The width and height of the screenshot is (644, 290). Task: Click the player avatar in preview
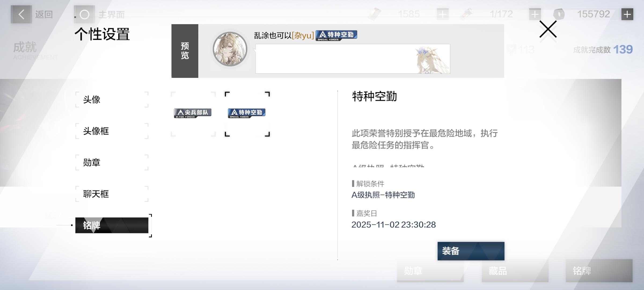[230, 49]
